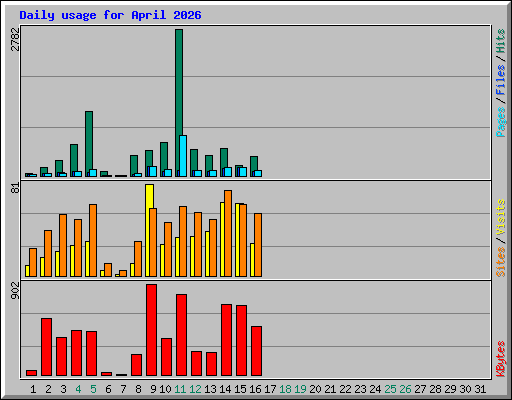Click the green day 5 axis label
The image size is (512, 400).
(x=93, y=389)
